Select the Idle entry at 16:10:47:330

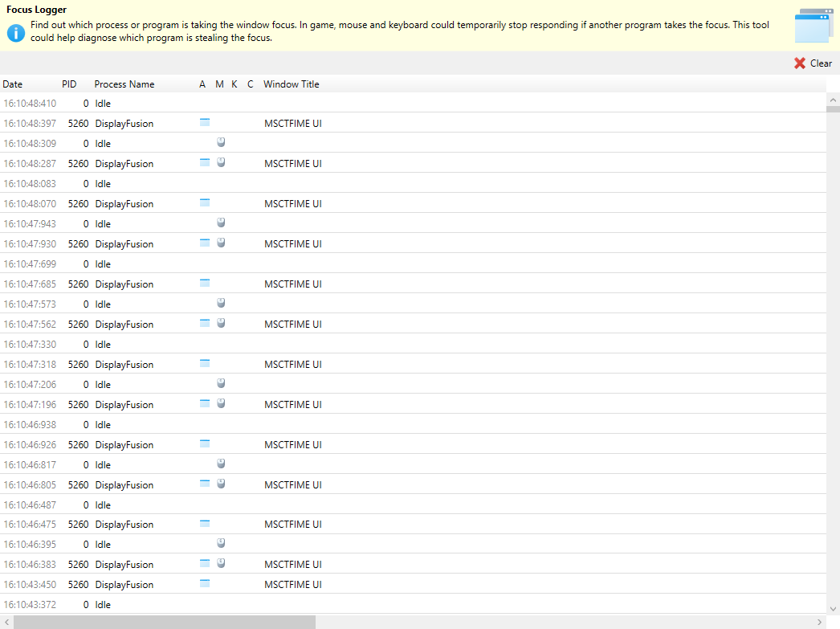tap(103, 345)
